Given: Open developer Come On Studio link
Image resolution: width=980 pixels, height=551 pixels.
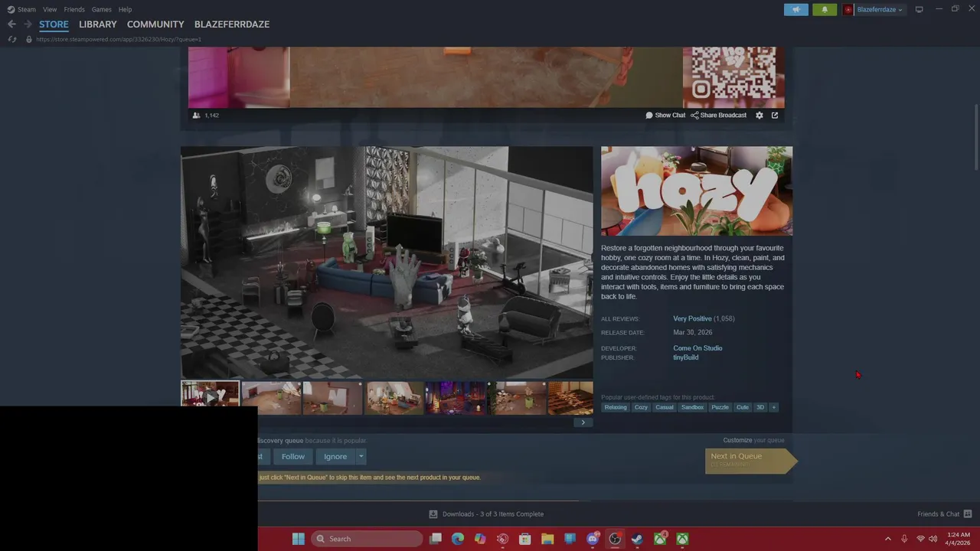Looking at the screenshot, I should click(x=697, y=348).
